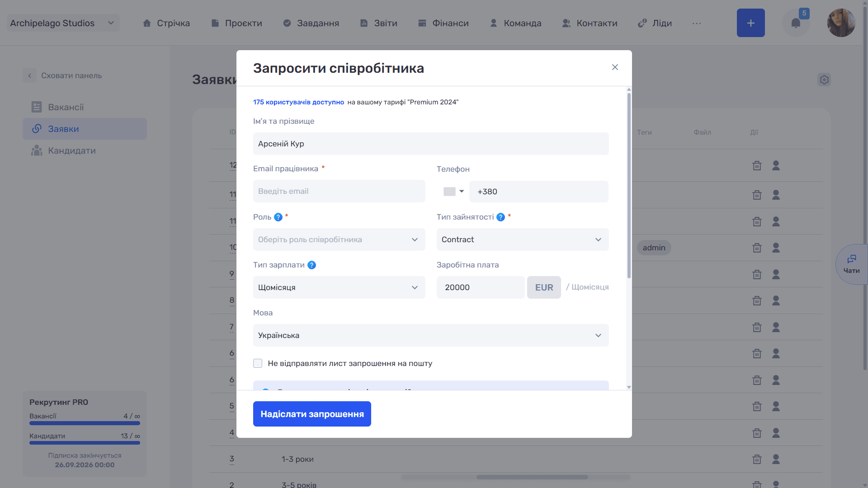Click the table horizontal scrollbar
Screen dimensions: 868x488
[532, 477]
